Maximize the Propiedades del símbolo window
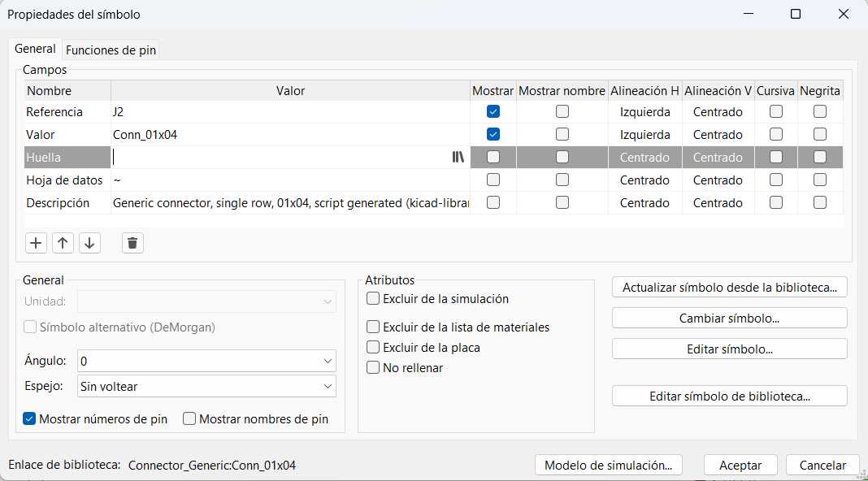The image size is (868, 481). tap(796, 14)
